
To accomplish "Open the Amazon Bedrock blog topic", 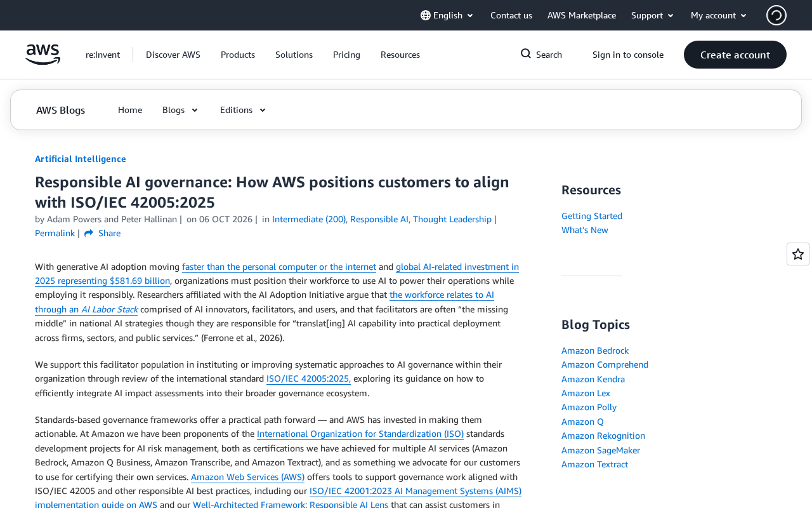I will coord(595,351).
